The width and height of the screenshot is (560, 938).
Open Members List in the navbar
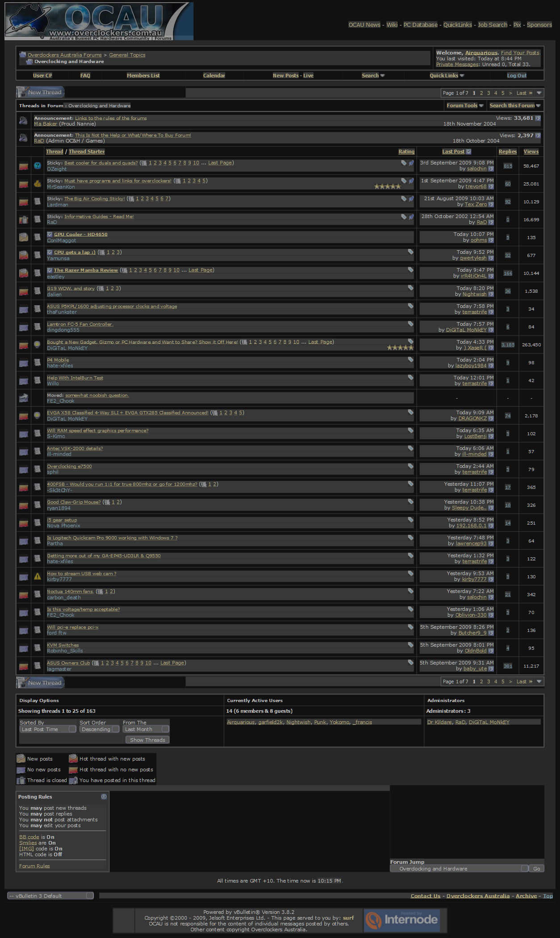coord(143,76)
